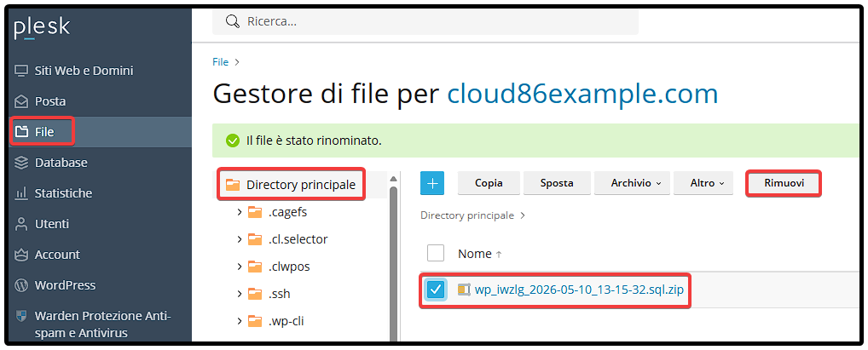
Task: Open the cloud86example.com domain link
Action: point(582,94)
